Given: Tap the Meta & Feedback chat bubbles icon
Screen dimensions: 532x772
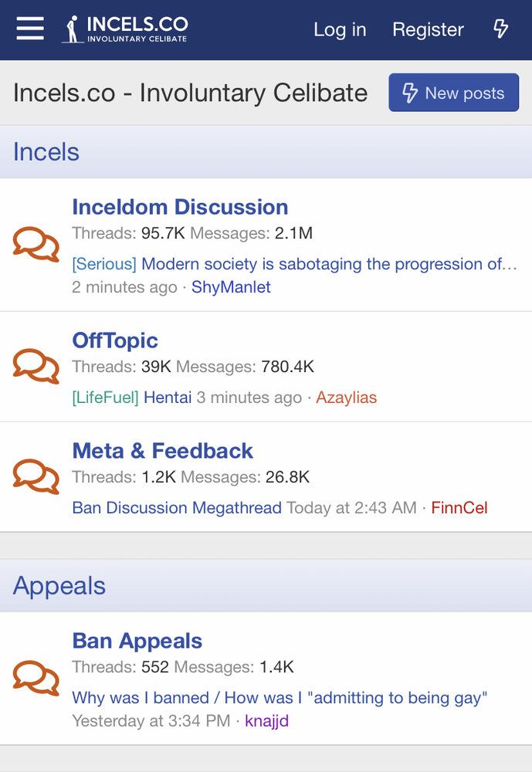Looking at the screenshot, I should tap(36, 476).
